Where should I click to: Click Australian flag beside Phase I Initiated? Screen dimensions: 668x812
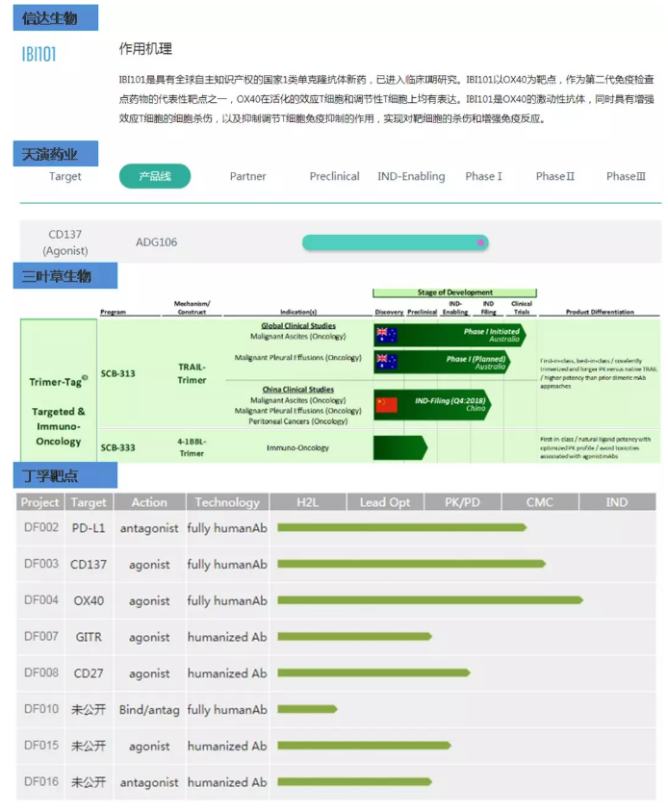387,335
